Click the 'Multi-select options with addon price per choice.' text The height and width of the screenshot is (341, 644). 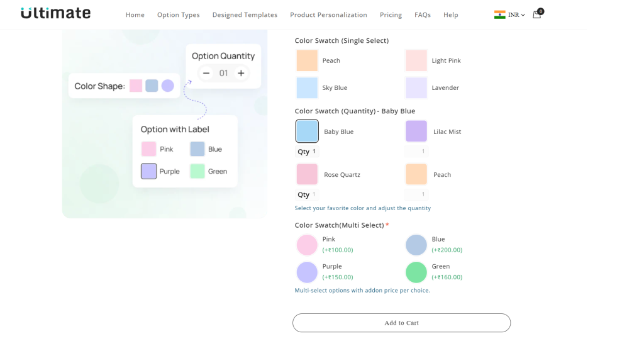[x=362, y=291]
